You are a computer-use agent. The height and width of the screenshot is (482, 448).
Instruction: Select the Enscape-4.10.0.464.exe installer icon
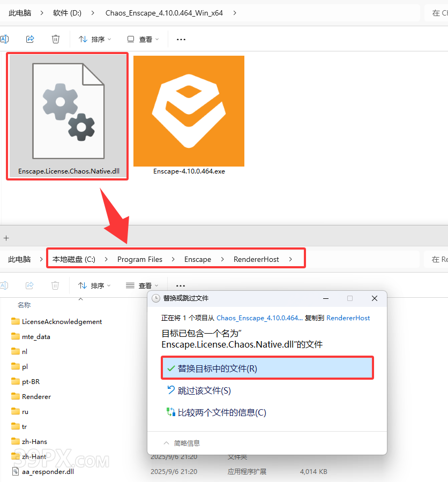click(x=189, y=111)
